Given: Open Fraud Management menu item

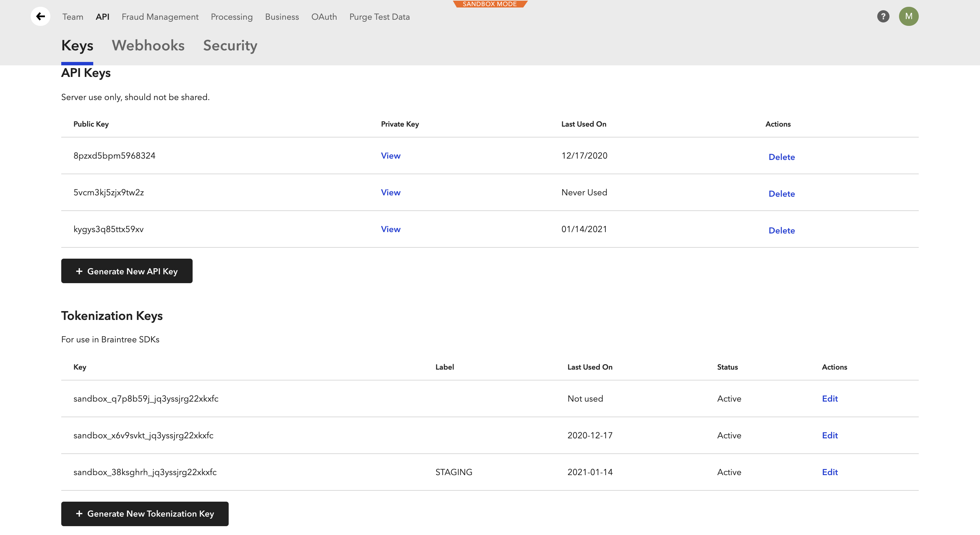Looking at the screenshot, I should [160, 17].
